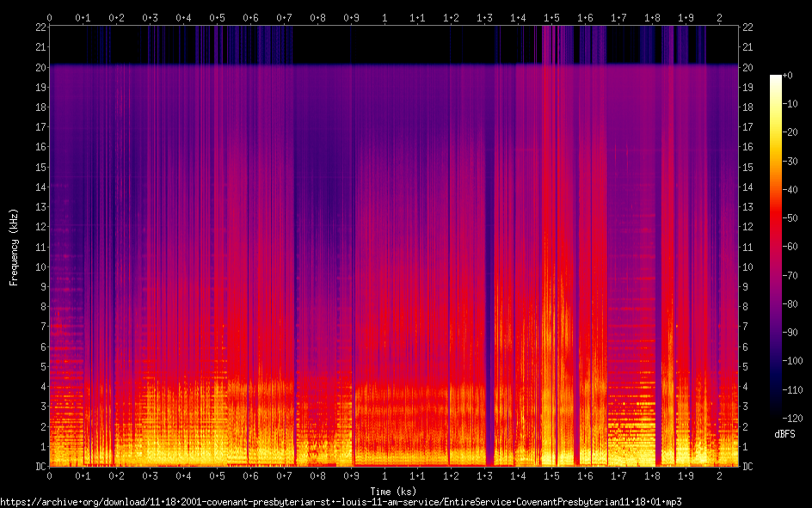Image resolution: width=812 pixels, height=508 pixels.
Task: Select the "-90" dBFS scale label
Action: pos(790,333)
